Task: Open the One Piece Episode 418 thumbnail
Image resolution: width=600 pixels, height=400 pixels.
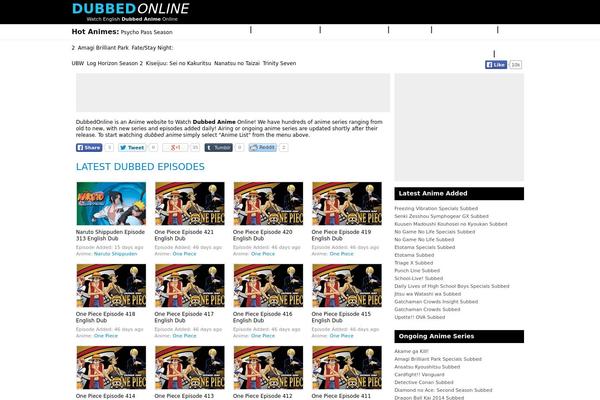Action: [x=111, y=286]
